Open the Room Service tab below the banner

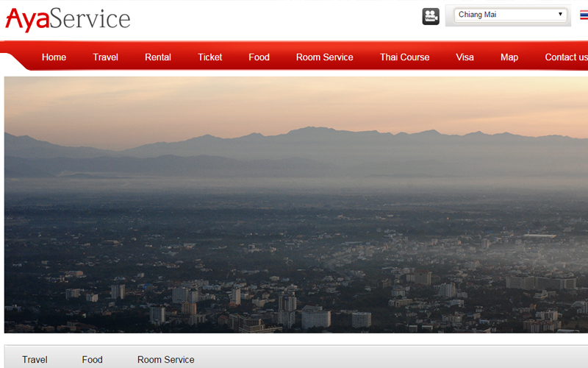pyautogui.click(x=165, y=359)
